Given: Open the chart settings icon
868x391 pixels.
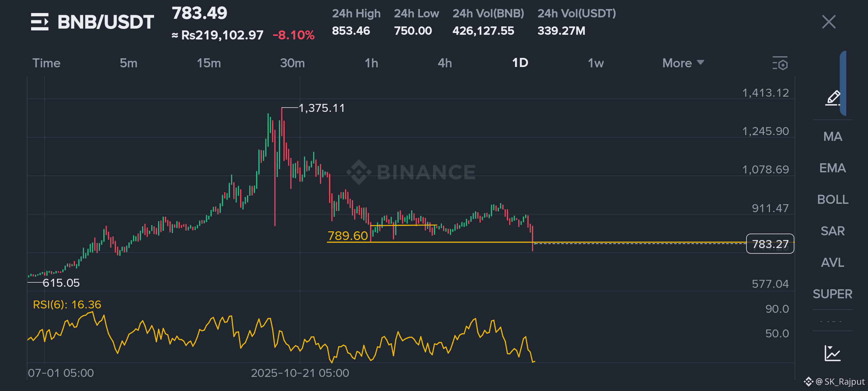Looking at the screenshot, I should (x=780, y=63).
